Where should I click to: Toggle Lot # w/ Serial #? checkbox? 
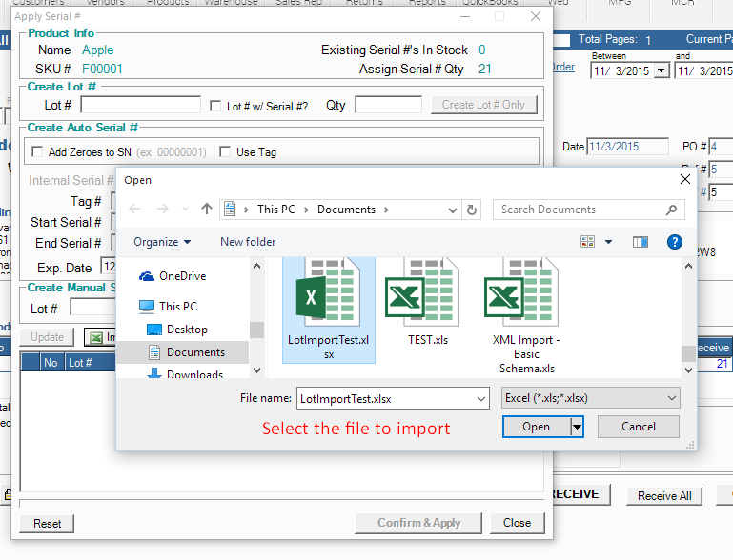pos(216,106)
